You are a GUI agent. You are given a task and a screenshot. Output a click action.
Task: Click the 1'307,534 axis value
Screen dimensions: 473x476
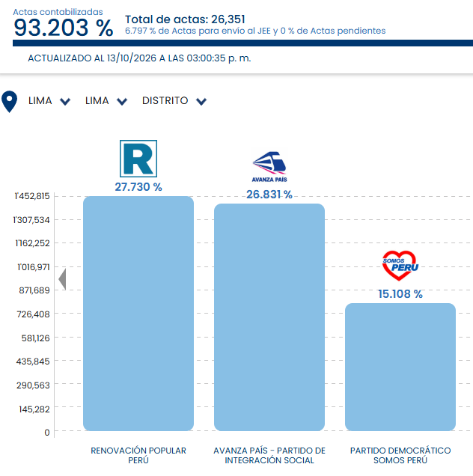(x=31, y=220)
